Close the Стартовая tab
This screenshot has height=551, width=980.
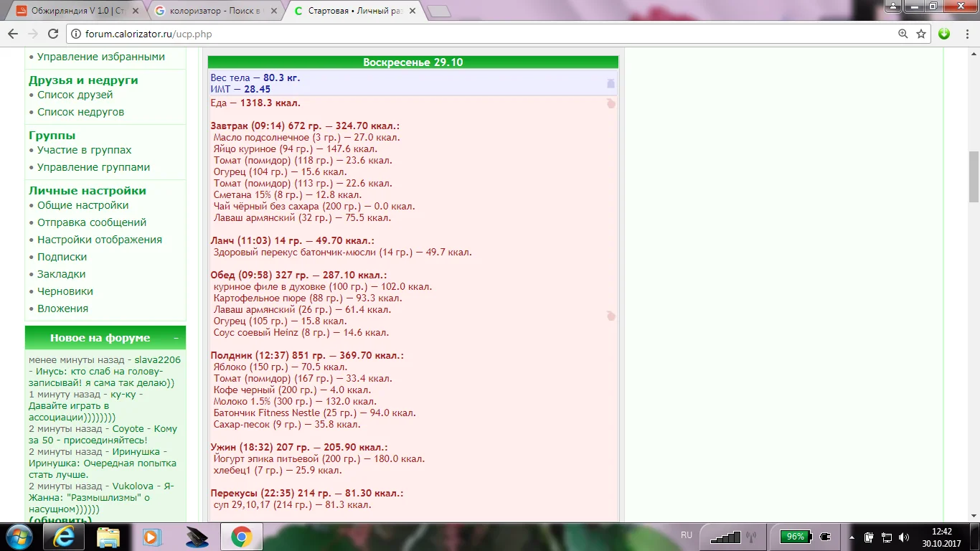411,11
